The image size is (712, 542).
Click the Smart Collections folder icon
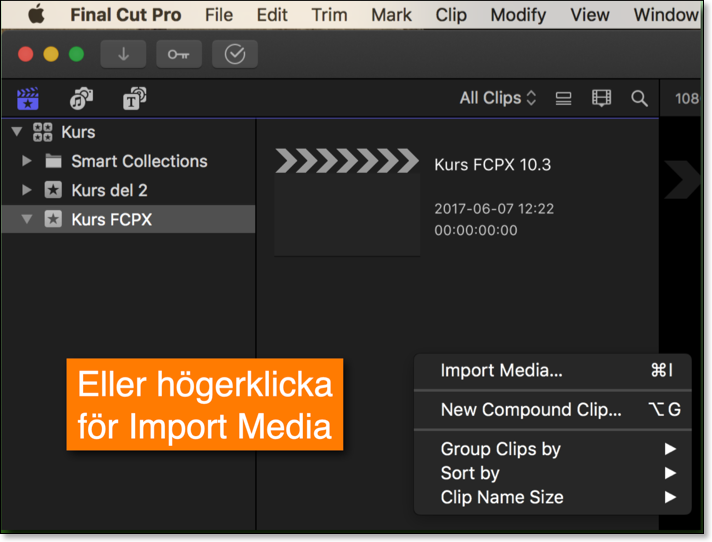[54, 161]
